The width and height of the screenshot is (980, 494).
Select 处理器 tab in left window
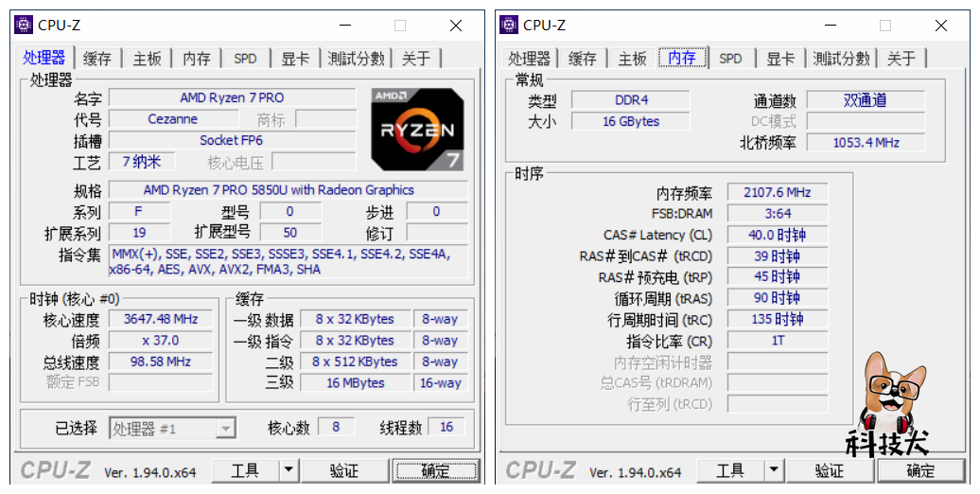44,58
